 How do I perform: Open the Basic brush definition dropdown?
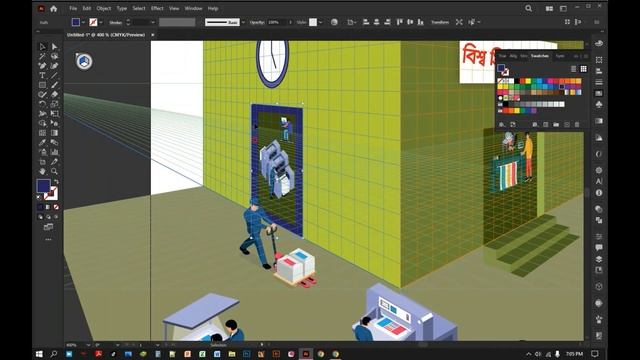[x=243, y=22]
